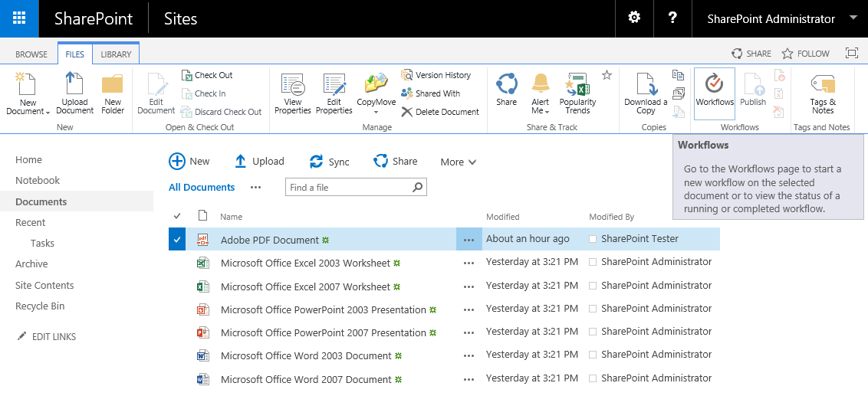Image resolution: width=868 pixels, height=396 pixels.
Task: Click FOLLOW at top right
Action: pyautogui.click(x=805, y=54)
